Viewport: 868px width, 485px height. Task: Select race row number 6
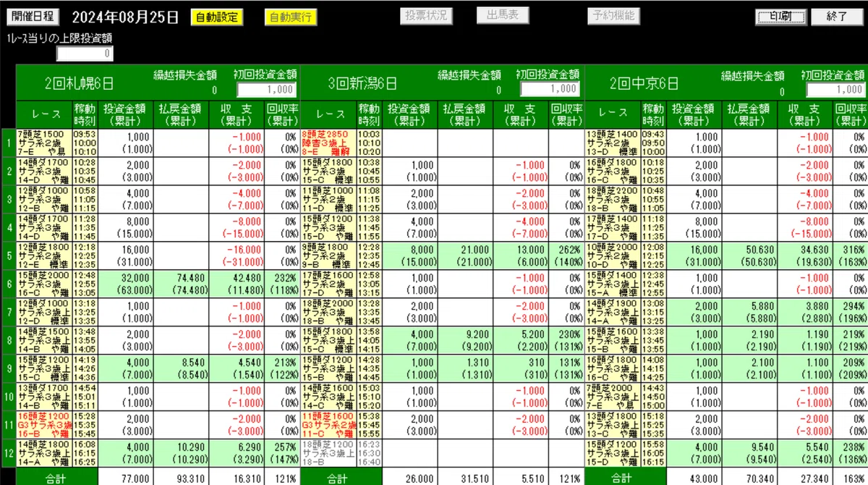[8, 283]
